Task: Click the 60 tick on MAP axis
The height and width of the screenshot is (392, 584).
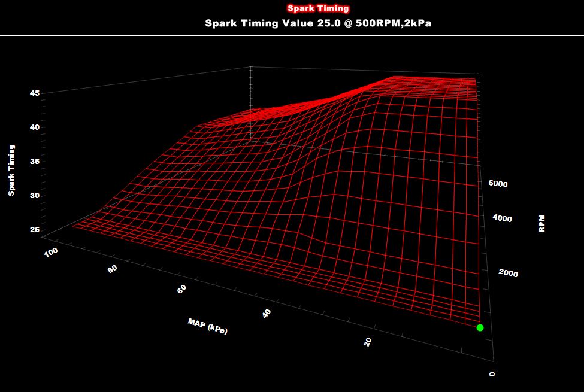Action: tap(182, 288)
